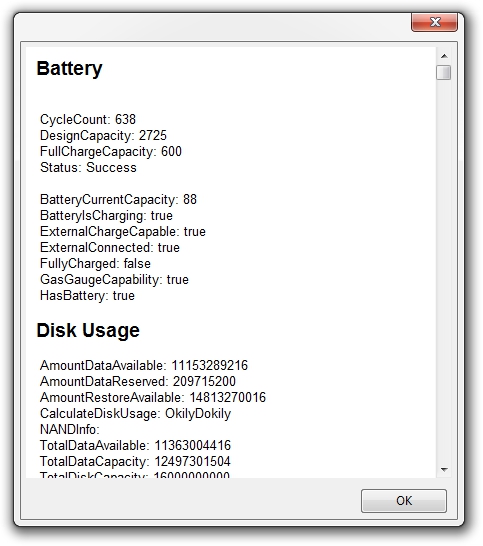The height and width of the screenshot is (546, 483).
Task: Click the OK button
Action: click(404, 500)
